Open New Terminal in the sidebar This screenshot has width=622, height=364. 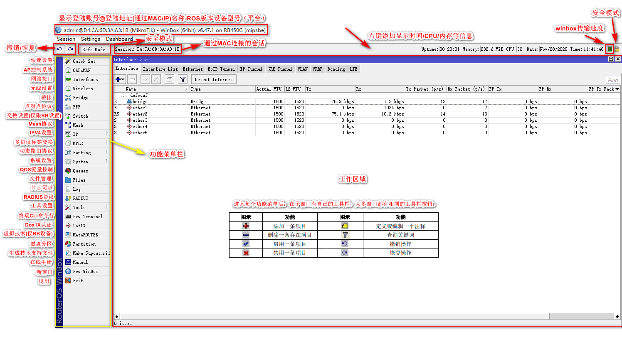point(87,216)
